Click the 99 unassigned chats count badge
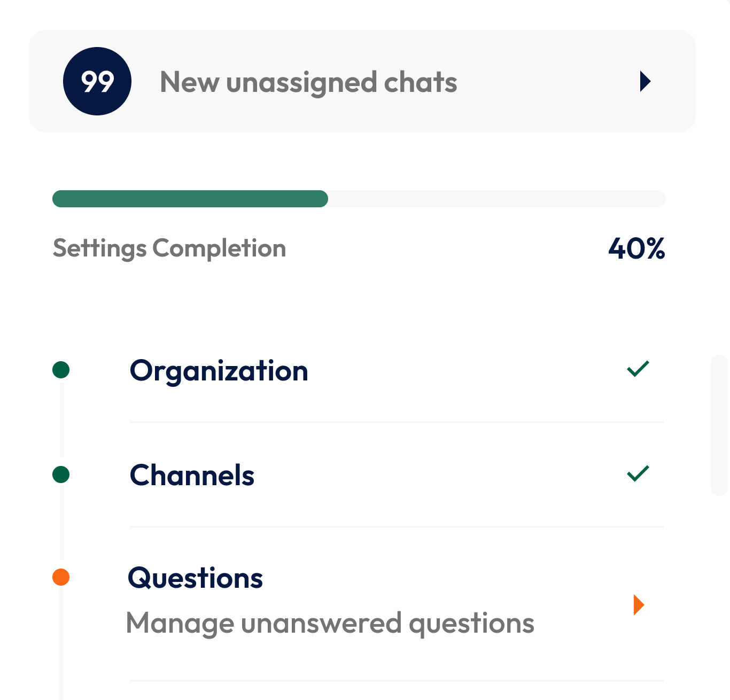The height and width of the screenshot is (700, 730). point(97,81)
